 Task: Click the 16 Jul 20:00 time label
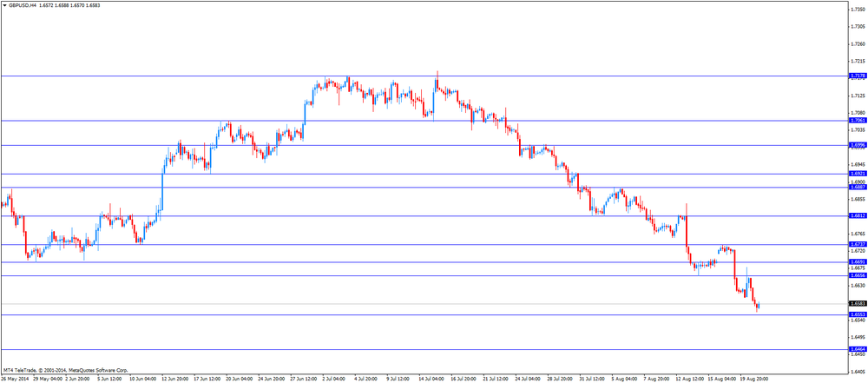coord(465,380)
